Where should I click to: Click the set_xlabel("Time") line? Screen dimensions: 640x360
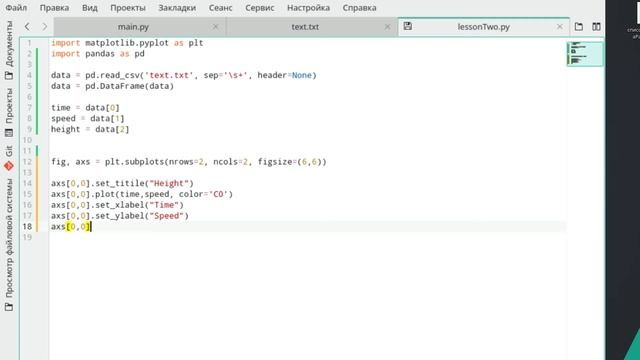tap(118, 205)
